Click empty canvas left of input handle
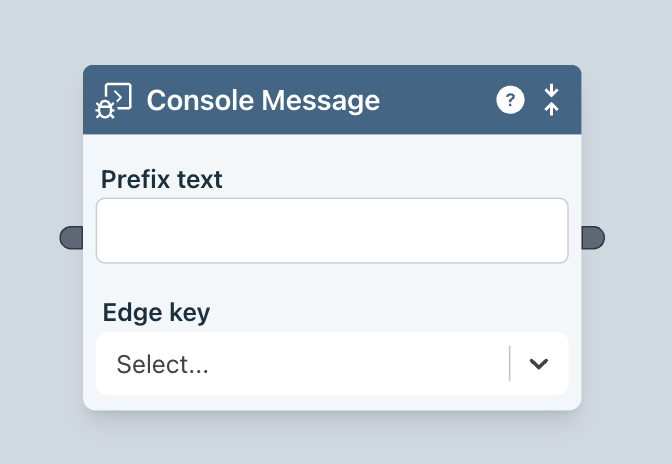 [x=30, y=237]
